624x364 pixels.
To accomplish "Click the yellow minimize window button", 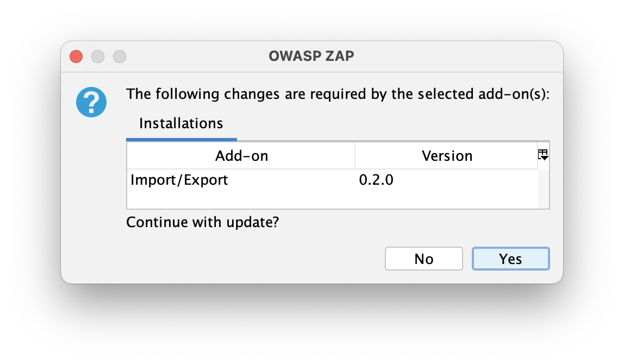I will pos(98,57).
